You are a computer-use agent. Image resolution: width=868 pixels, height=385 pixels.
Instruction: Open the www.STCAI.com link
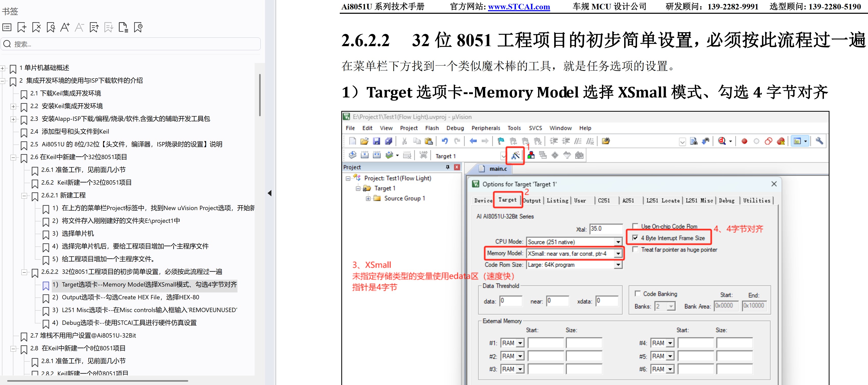519,7
